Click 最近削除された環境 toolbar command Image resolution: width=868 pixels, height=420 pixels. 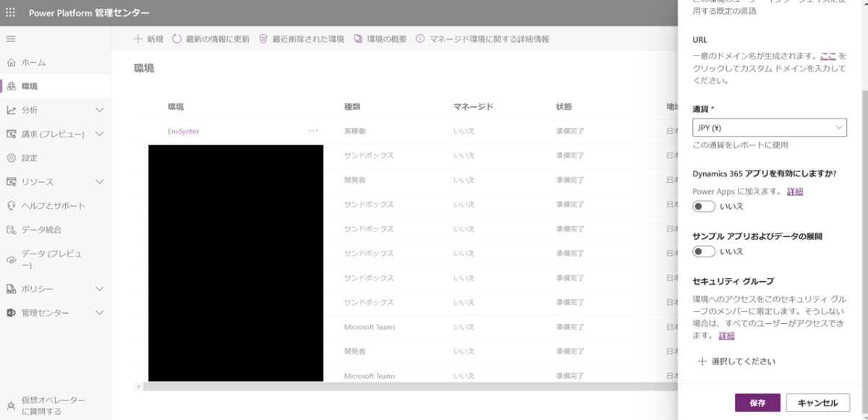click(302, 39)
